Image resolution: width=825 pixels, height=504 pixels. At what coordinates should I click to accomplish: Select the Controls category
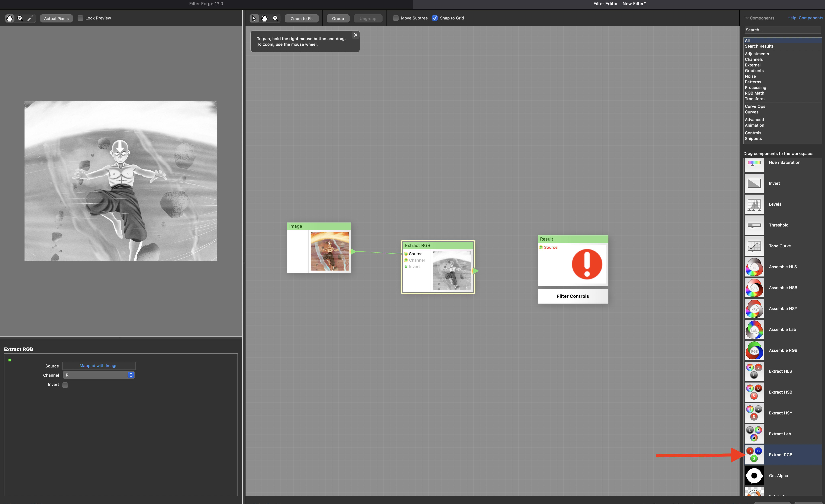pos(782,133)
